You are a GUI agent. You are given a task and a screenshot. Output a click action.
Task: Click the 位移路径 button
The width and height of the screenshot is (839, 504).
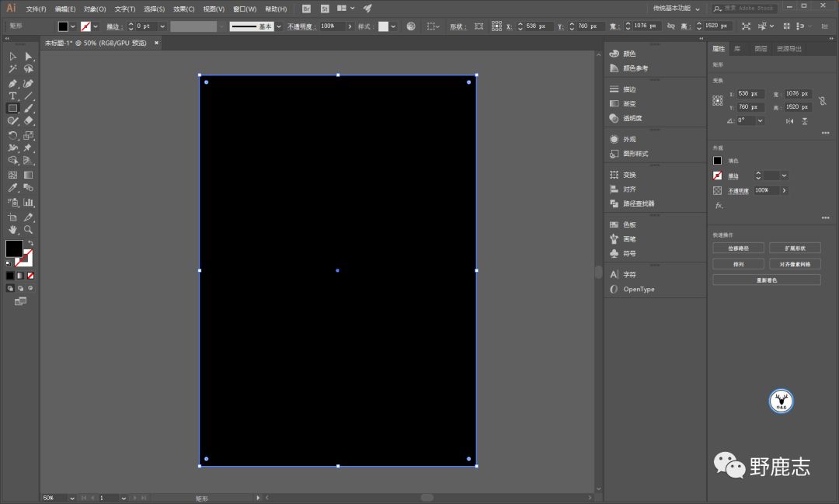pos(738,249)
